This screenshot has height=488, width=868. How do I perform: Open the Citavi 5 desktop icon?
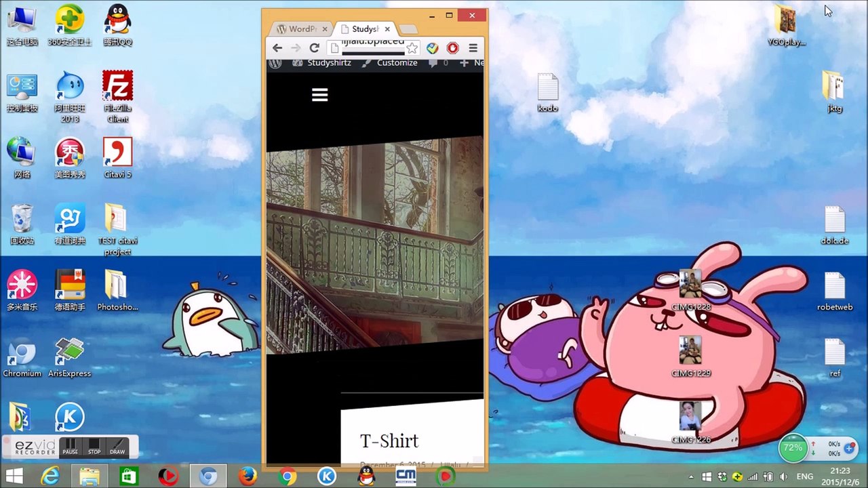(x=117, y=159)
